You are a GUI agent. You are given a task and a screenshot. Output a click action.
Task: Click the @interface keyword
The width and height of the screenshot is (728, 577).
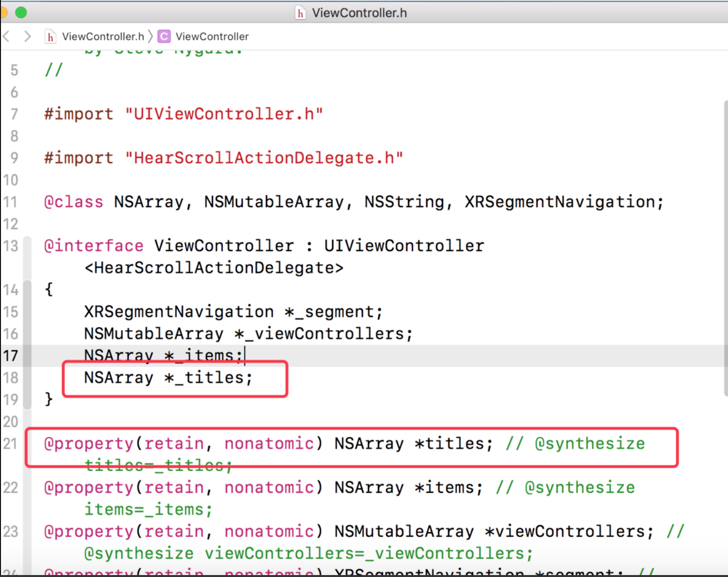point(94,246)
